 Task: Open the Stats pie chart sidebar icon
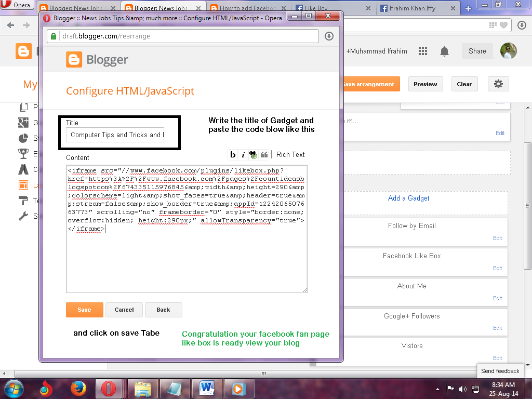click(23, 138)
